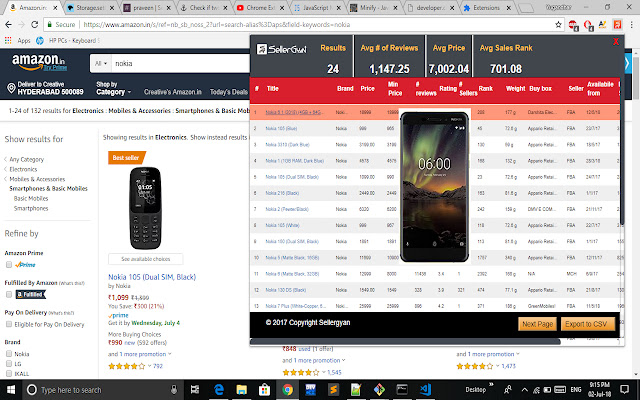Check the Amazon Prime filter checkbox
640x400 pixels.
point(9,265)
